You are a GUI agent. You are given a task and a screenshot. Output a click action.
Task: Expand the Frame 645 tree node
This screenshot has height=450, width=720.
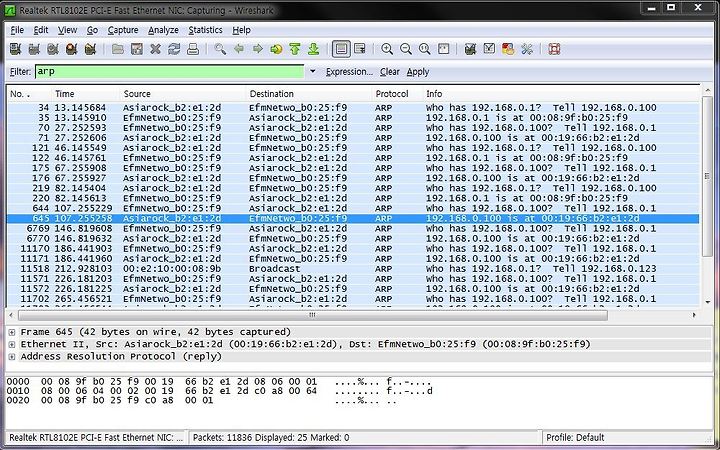(11, 332)
